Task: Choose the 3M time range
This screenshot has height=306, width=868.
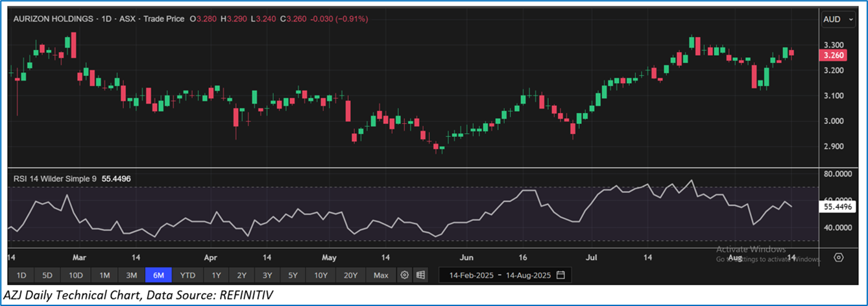Action: pyautogui.click(x=131, y=275)
